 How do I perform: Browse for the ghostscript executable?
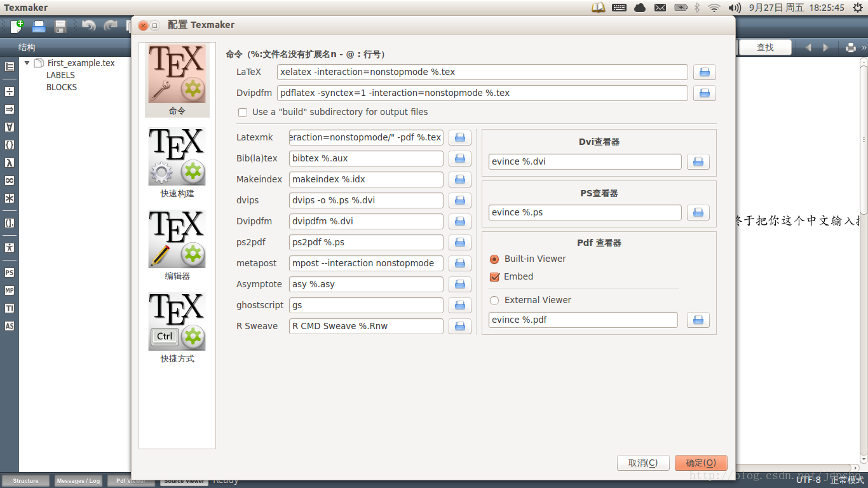[460, 305]
